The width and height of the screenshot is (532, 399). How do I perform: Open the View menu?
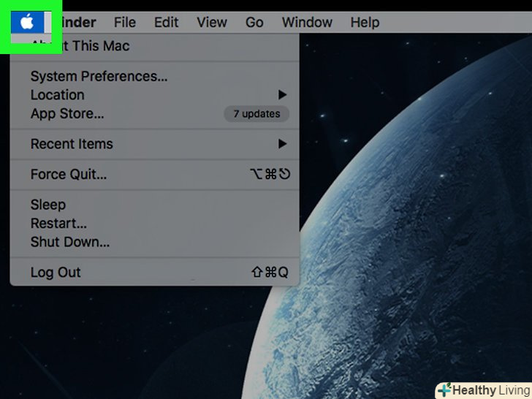coord(212,23)
